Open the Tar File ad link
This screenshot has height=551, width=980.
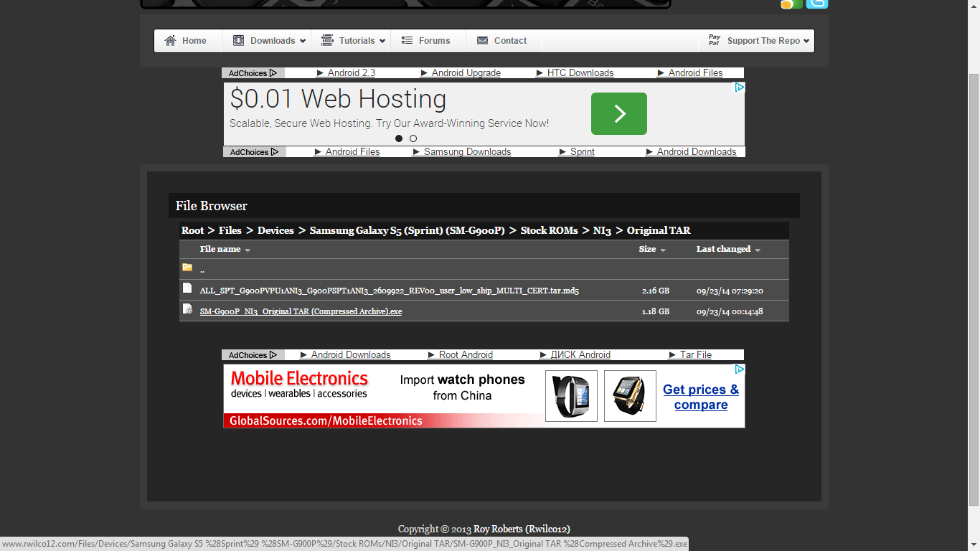coord(690,355)
